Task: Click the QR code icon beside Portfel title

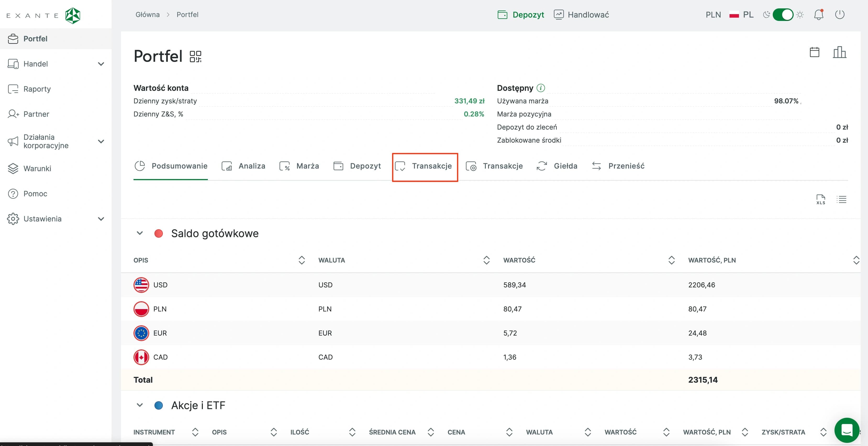Action: tap(196, 57)
